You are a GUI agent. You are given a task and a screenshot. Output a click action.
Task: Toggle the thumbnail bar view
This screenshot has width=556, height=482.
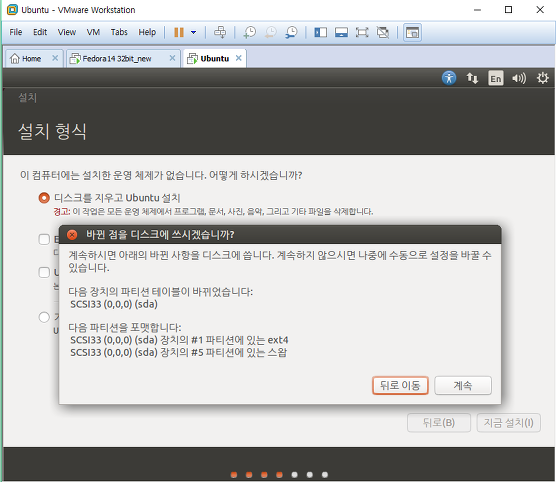pyautogui.click(x=341, y=33)
